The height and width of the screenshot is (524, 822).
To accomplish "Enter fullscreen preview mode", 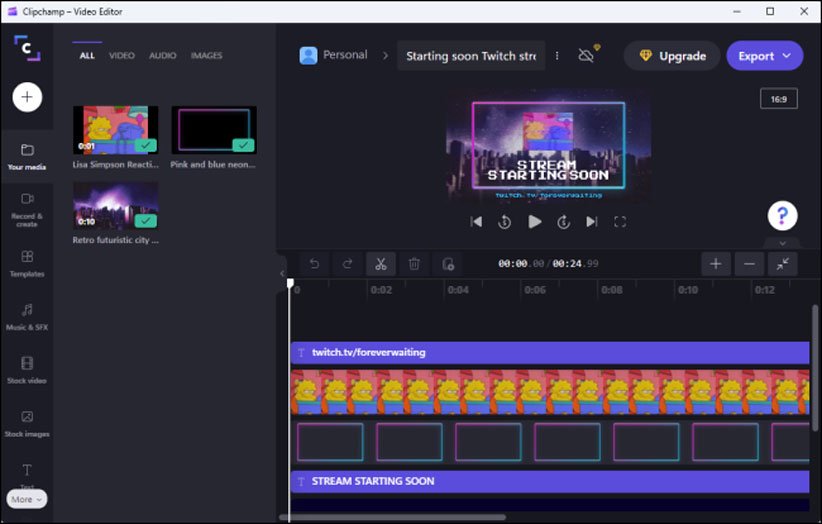I will click(620, 222).
